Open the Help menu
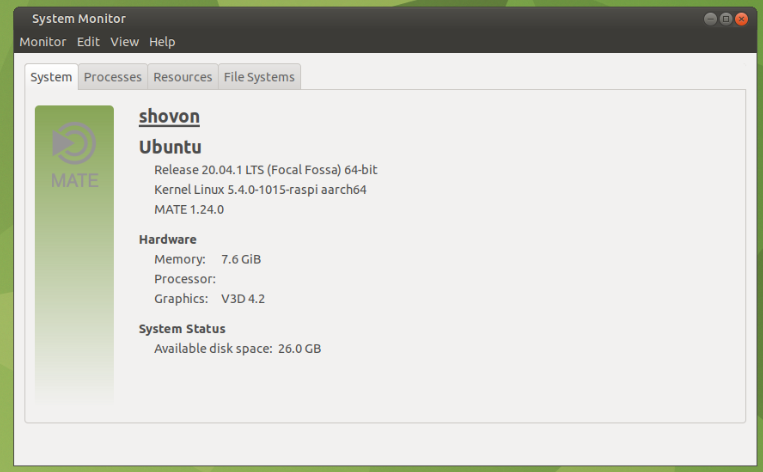The image size is (763, 472). pyautogui.click(x=162, y=42)
